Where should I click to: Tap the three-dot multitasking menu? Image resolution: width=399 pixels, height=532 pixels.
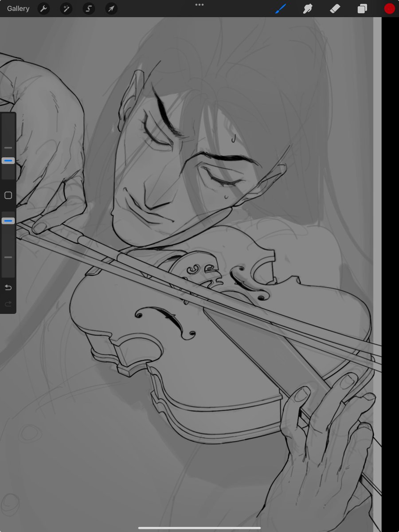click(199, 4)
